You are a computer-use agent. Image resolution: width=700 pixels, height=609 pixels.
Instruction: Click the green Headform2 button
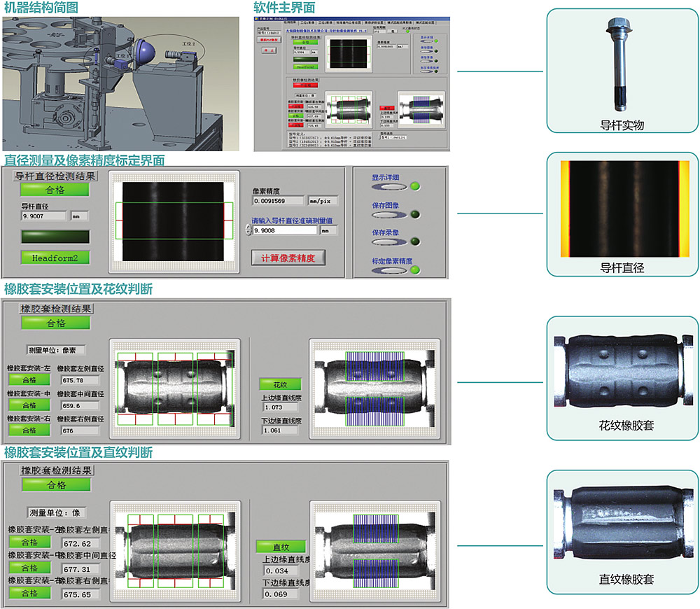55,258
